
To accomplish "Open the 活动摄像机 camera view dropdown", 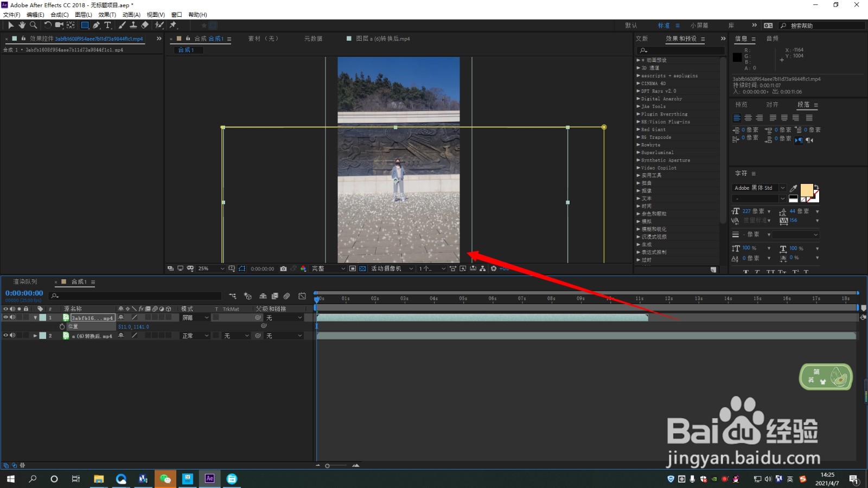I will click(x=392, y=268).
